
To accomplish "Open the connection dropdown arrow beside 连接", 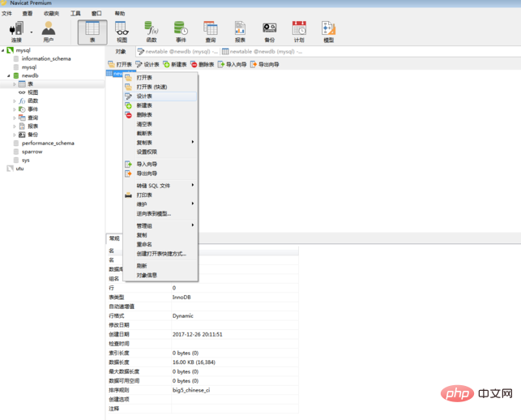I will point(32,32).
